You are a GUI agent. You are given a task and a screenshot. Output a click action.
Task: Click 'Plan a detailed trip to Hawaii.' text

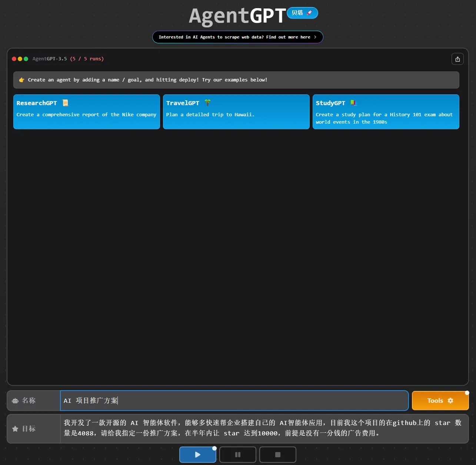point(210,115)
